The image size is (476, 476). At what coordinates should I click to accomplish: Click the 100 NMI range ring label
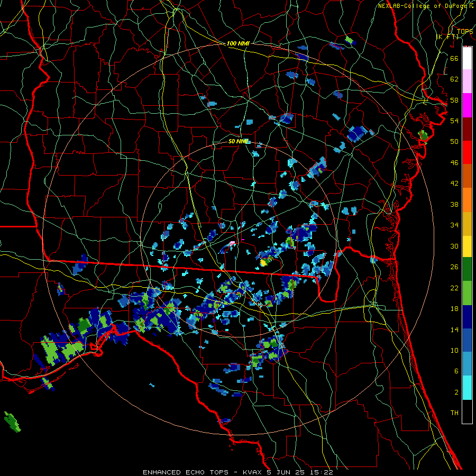238,44
